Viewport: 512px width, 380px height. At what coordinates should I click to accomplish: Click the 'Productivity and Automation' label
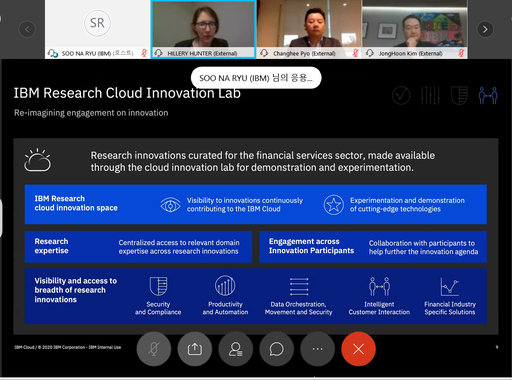(225, 308)
